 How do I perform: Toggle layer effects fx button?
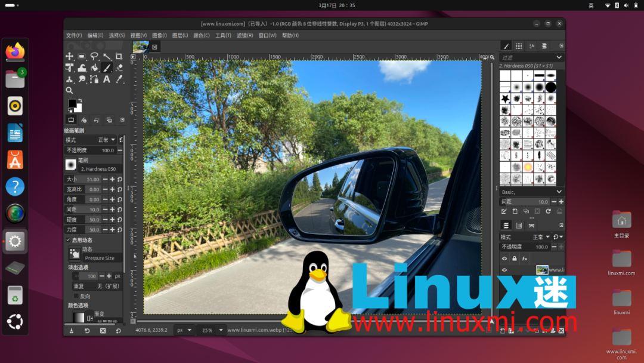point(525,259)
